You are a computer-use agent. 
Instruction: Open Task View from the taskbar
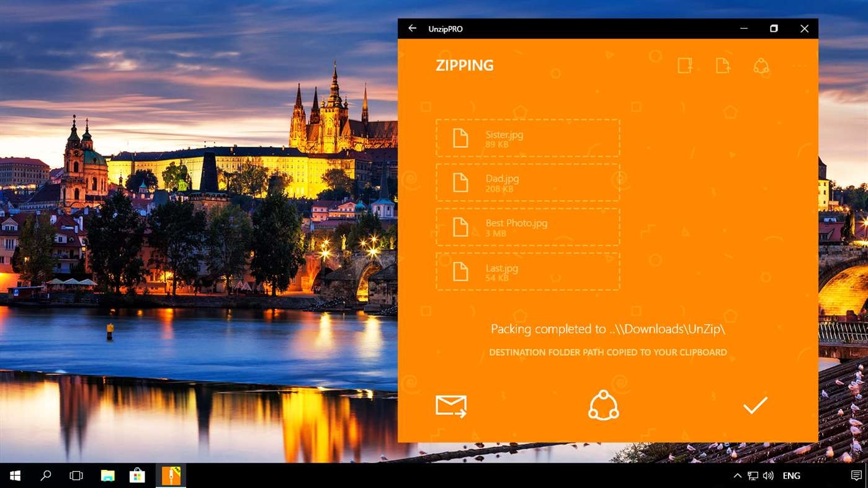[x=75, y=475]
